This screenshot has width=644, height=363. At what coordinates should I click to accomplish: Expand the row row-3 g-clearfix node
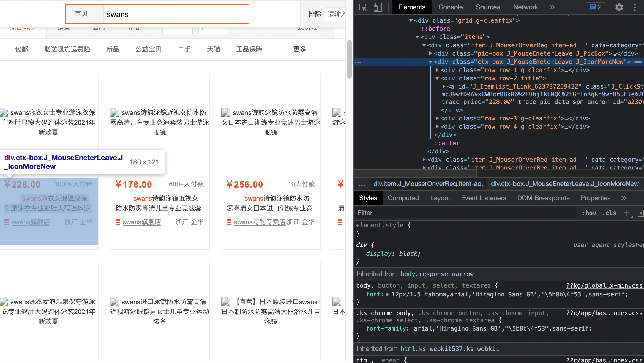coord(437,118)
